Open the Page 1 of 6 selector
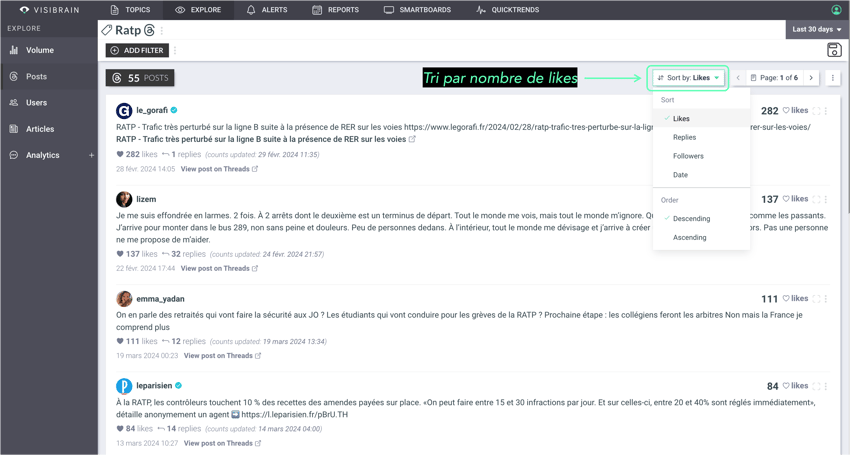850x455 pixels. click(774, 78)
